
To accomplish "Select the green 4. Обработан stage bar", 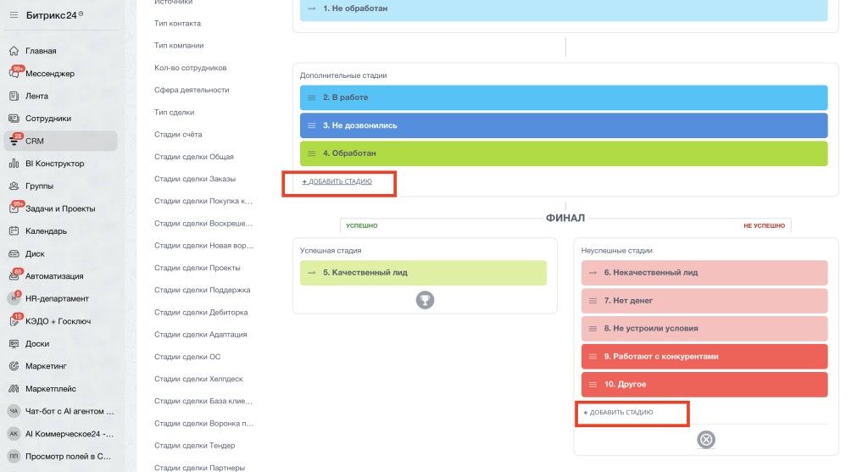I will point(564,153).
